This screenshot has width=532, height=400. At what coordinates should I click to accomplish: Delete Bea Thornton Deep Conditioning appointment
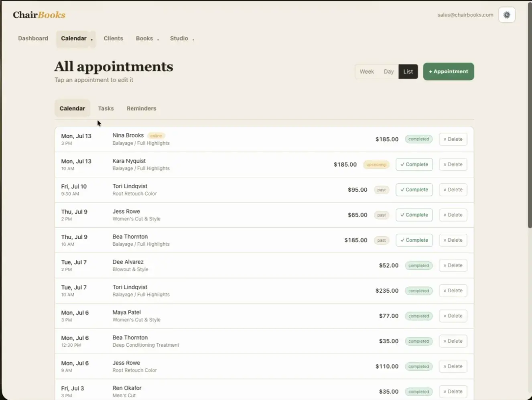pos(453,341)
